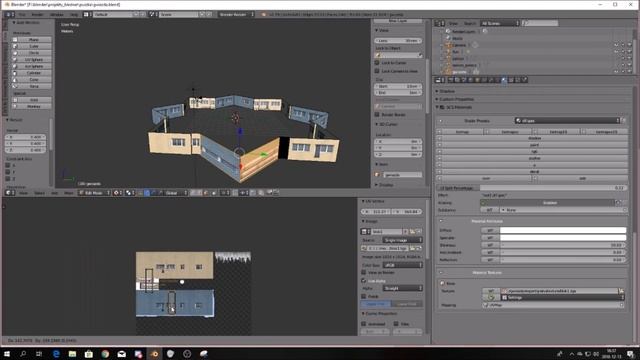The height and width of the screenshot is (360, 640).
Task: Toggle Constraint Axis X checkbox
Action: (8, 165)
